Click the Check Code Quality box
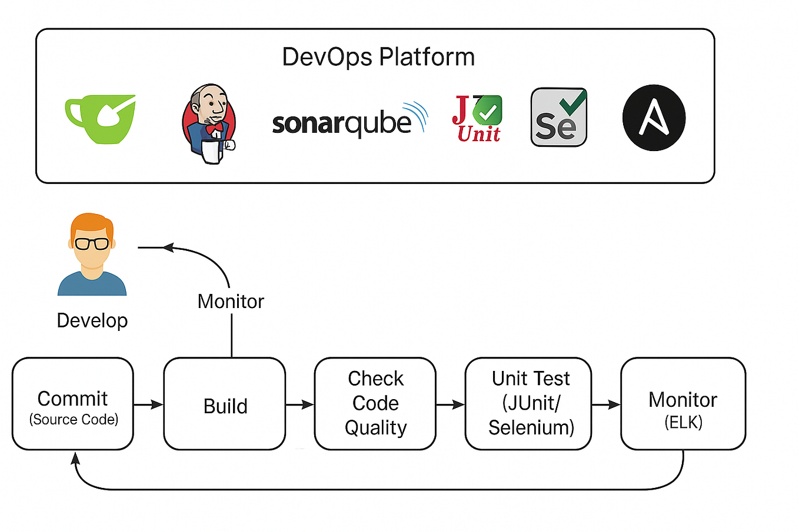This screenshot has width=799, height=532. (375, 403)
